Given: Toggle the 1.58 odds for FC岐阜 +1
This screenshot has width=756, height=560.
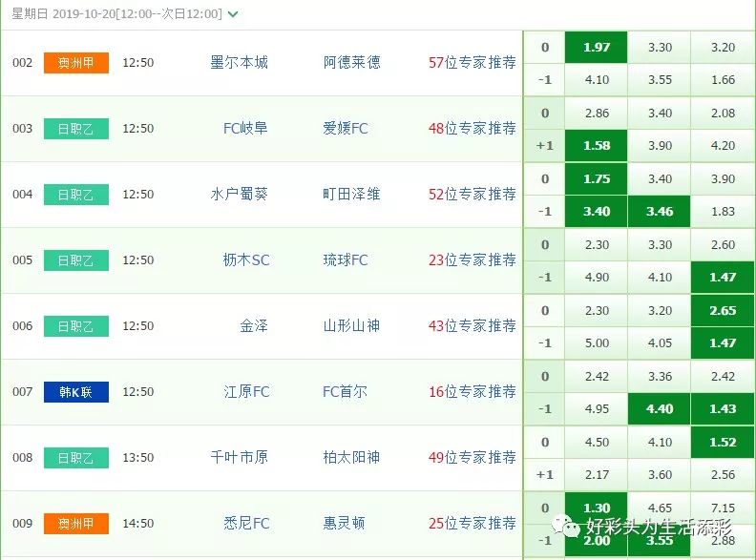Looking at the screenshot, I should tap(596, 146).
